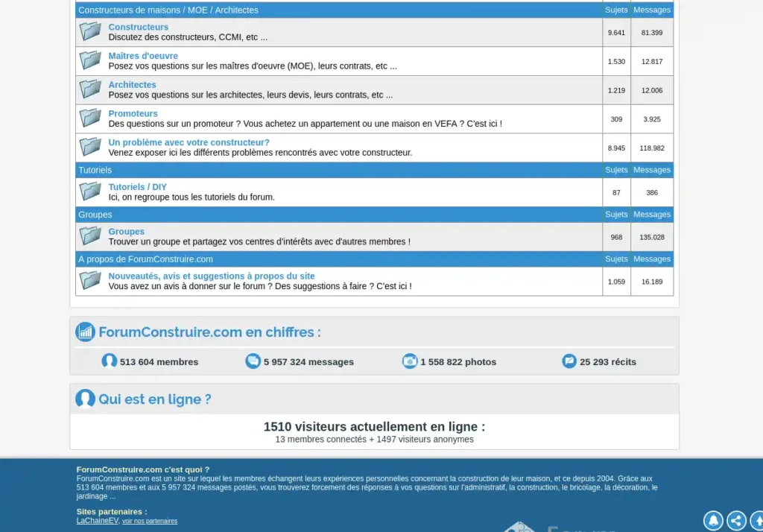Click 'voir nos partenaires' link
Image resolution: width=763 pixels, height=532 pixels.
[150, 522]
